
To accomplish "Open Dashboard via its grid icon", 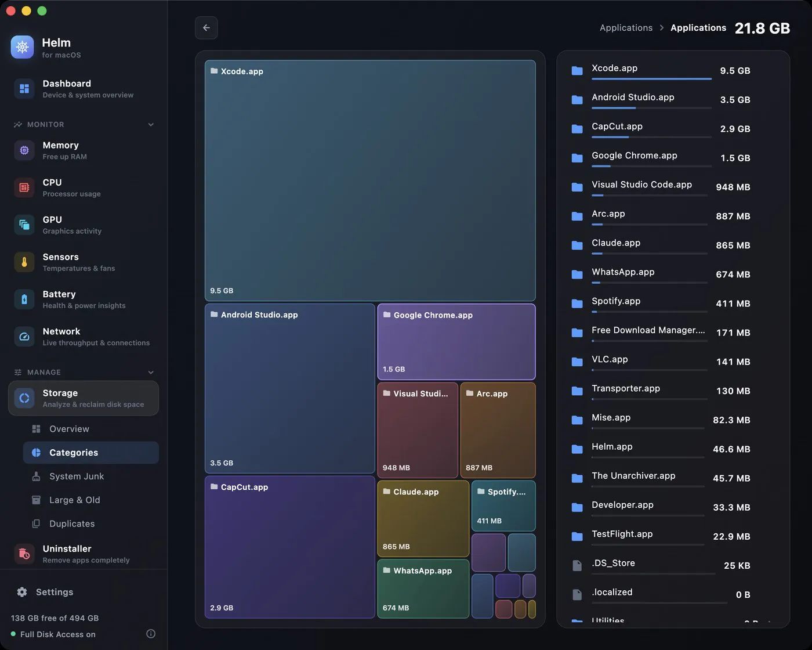I will click(x=24, y=89).
